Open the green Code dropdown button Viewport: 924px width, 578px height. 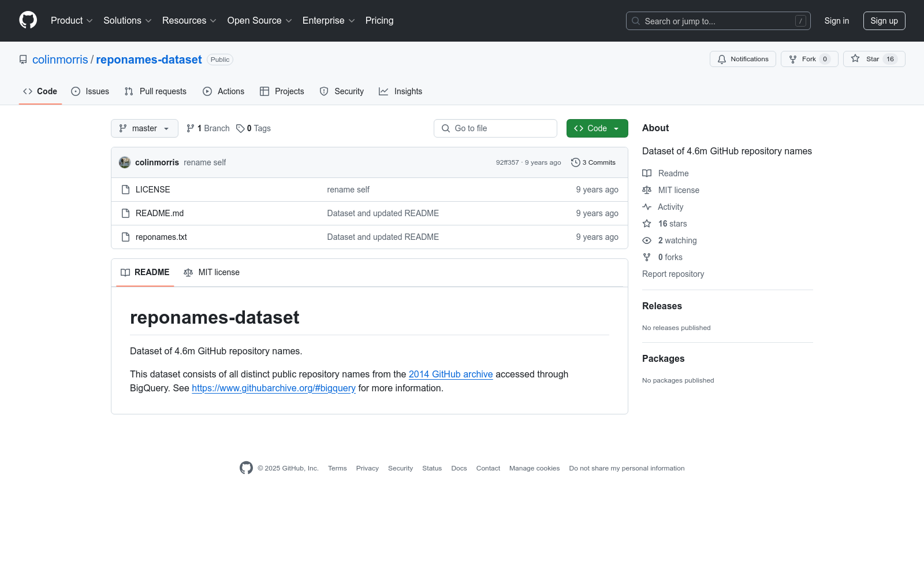[597, 128]
